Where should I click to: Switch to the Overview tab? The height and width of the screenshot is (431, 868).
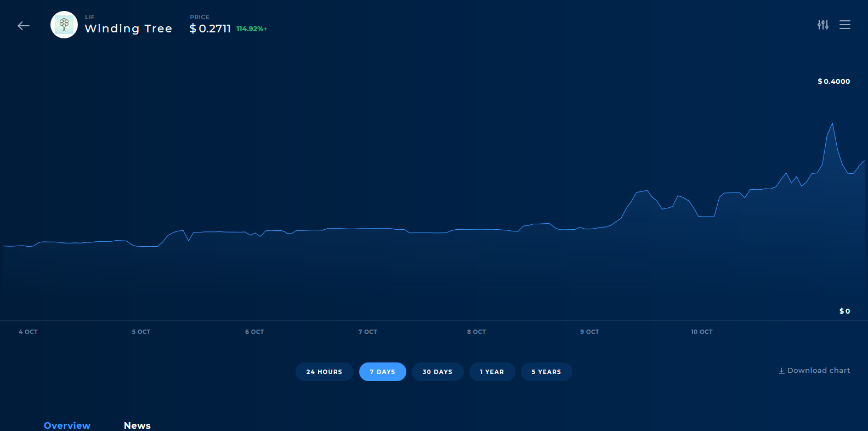[x=67, y=426]
